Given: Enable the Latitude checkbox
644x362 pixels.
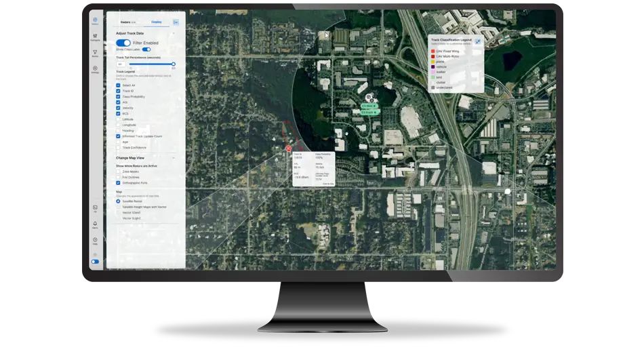Looking at the screenshot, I should pyautogui.click(x=119, y=119).
